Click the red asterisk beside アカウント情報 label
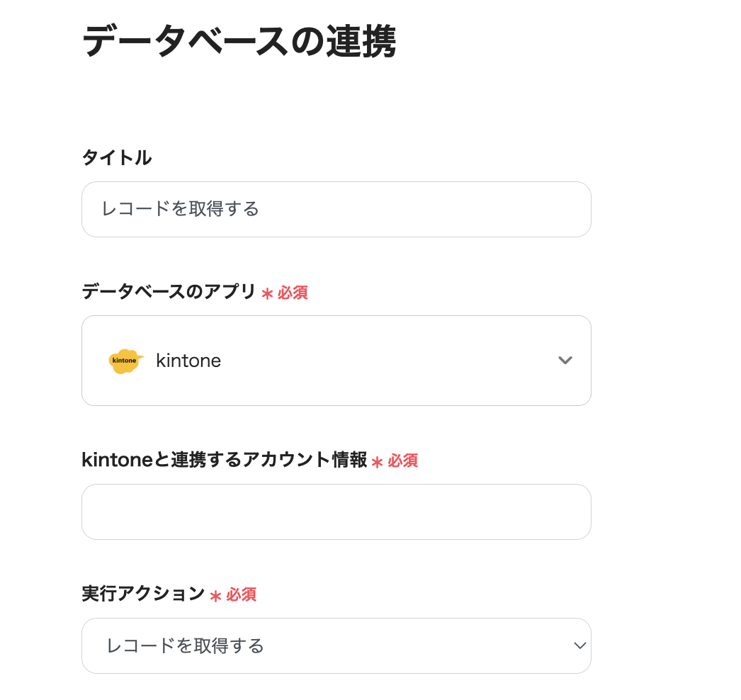 click(x=377, y=462)
